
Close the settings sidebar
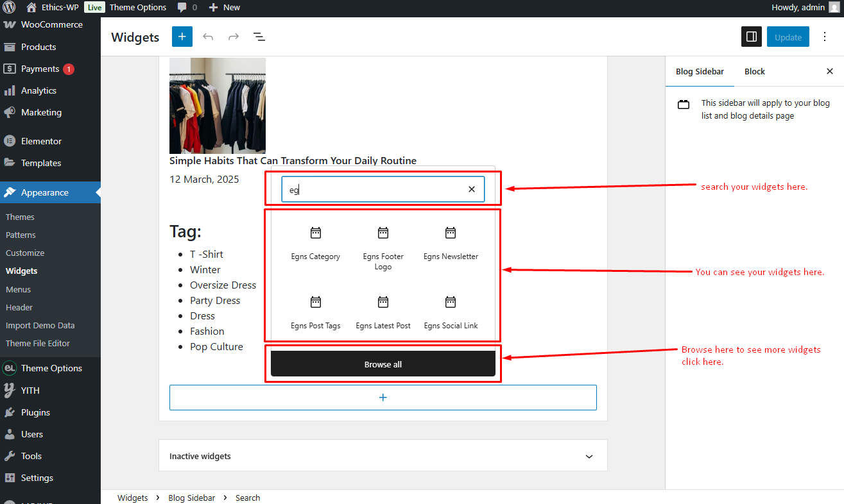point(830,71)
